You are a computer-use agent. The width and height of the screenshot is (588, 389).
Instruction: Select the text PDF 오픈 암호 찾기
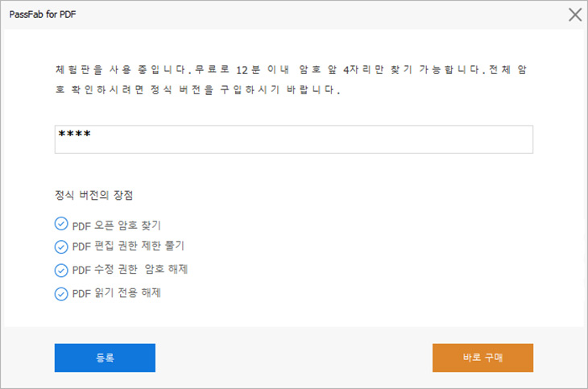tap(116, 226)
